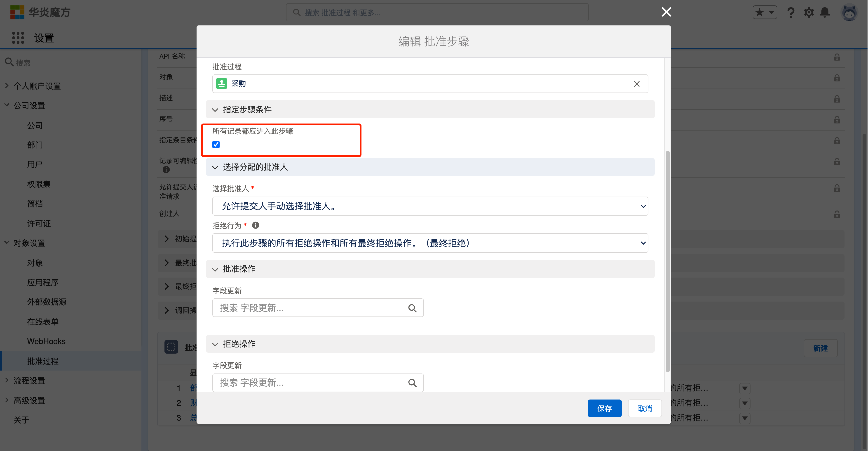The height and width of the screenshot is (452, 868).
Task: Click the info icon next to 拒绝行为
Action: click(256, 225)
